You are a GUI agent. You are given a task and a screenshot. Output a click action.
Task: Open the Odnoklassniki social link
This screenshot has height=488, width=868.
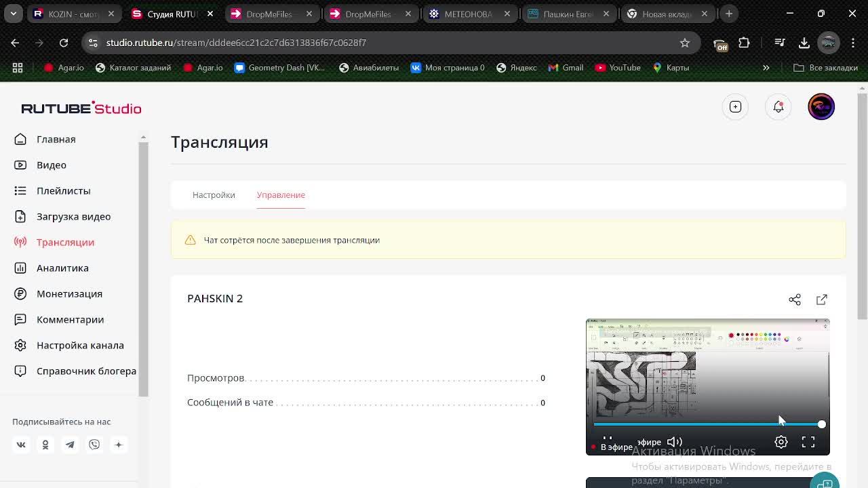[45, 445]
